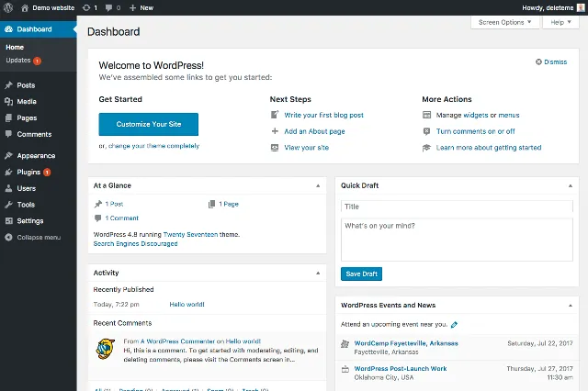Screen dimensions: 588x391
Task: Click the Demo website home icon
Action: click(x=25, y=8)
